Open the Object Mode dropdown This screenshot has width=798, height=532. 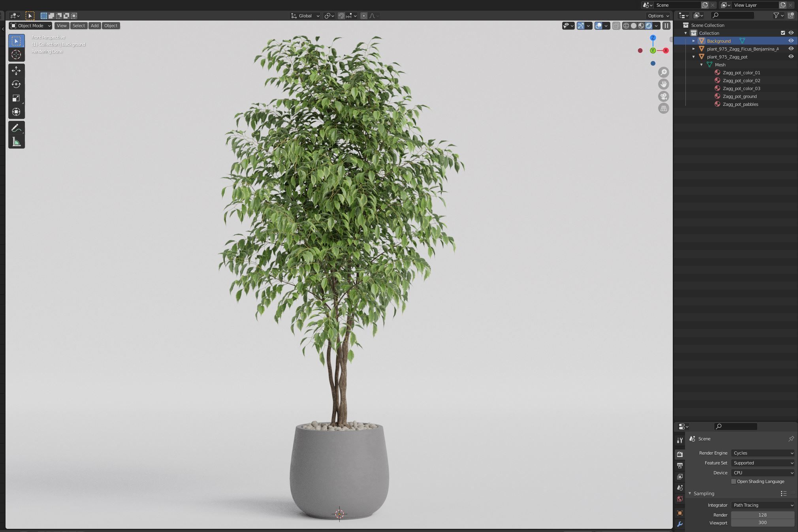tap(30, 26)
